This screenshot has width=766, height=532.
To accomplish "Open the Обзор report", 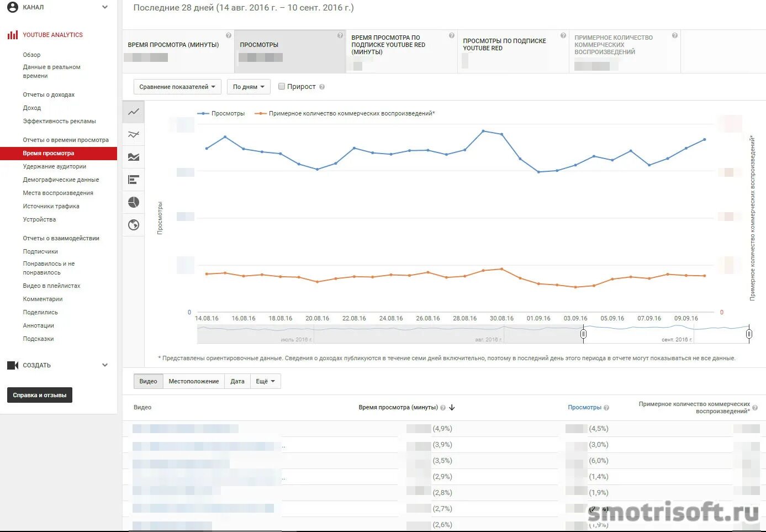I will pos(31,55).
